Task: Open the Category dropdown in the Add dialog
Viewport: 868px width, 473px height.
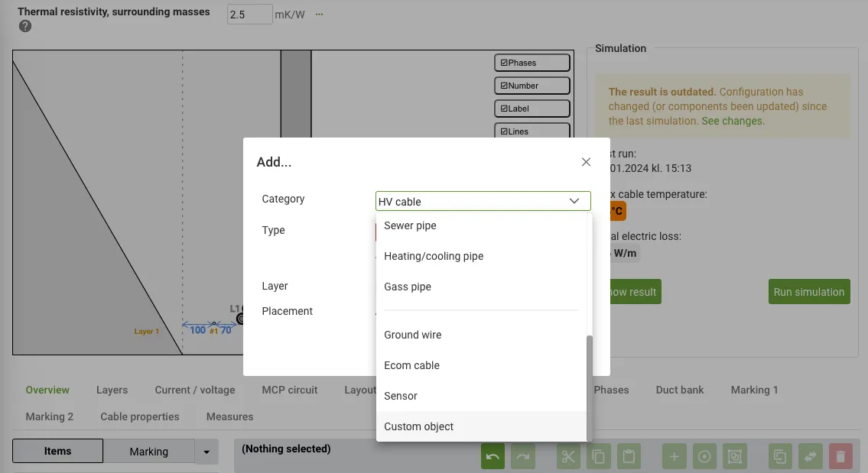Action: 482,201
